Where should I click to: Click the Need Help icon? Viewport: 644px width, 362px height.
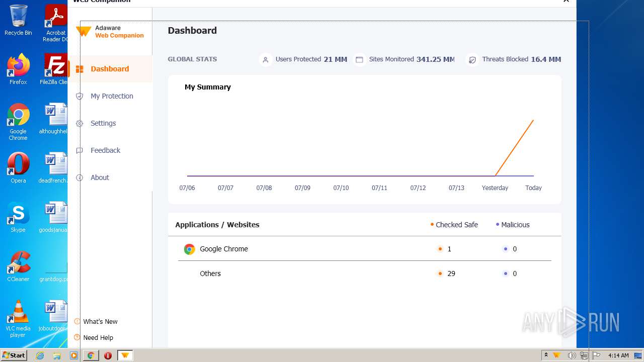click(x=77, y=337)
